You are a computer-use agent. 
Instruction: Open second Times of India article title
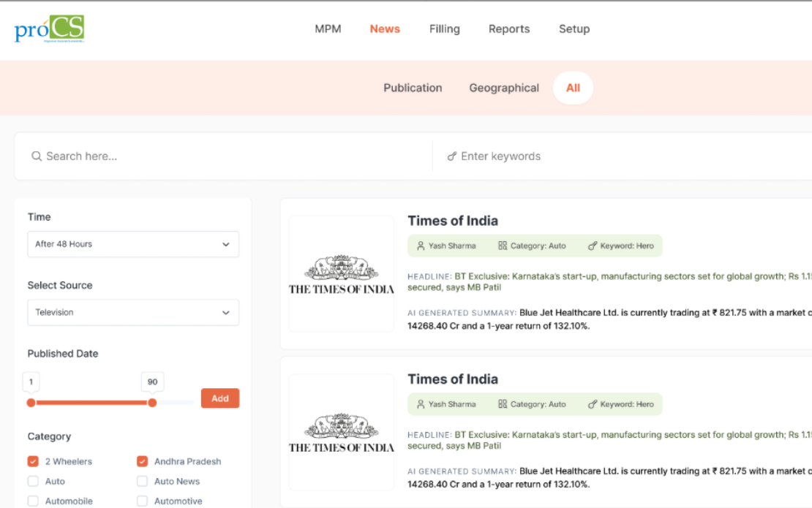coord(453,379)
